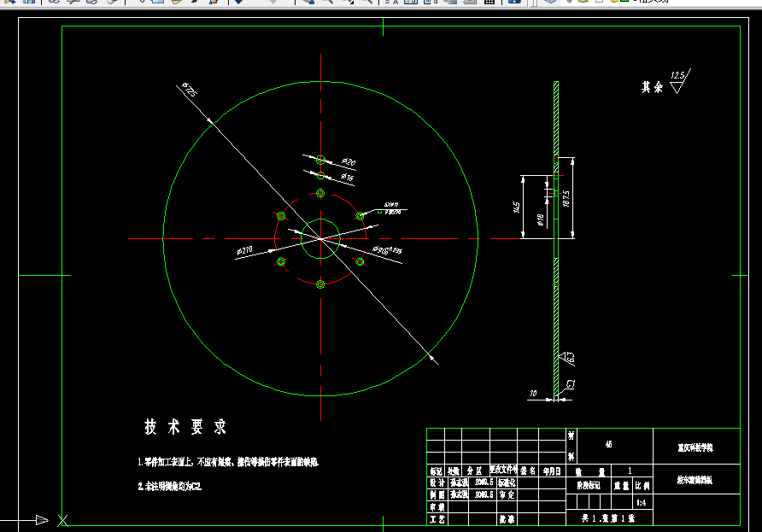Image resolution: width=762 pixels, height=532 pixels.
Task: Select the ø20 small hole circle
Action: 320,160
